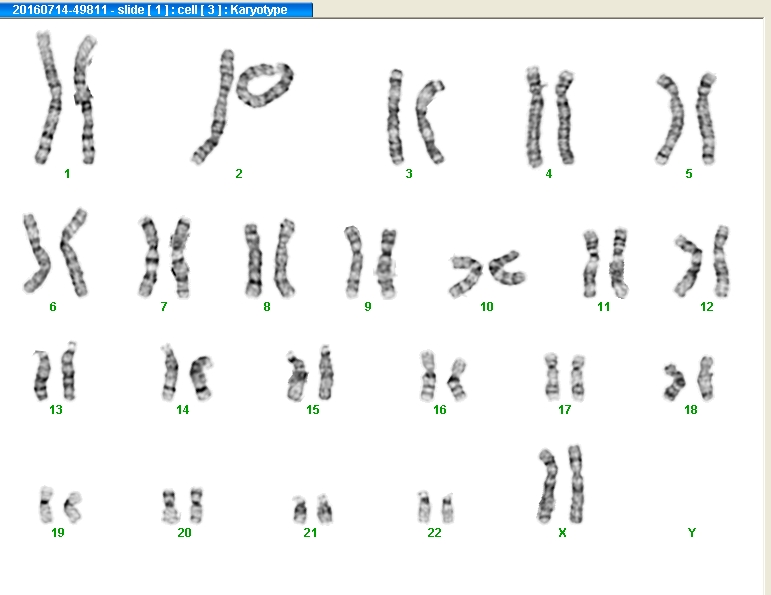Select the chromosome pair labeled 20
Image resolution: width=771 pixels, height=595 pixels.
pos(182,506)
